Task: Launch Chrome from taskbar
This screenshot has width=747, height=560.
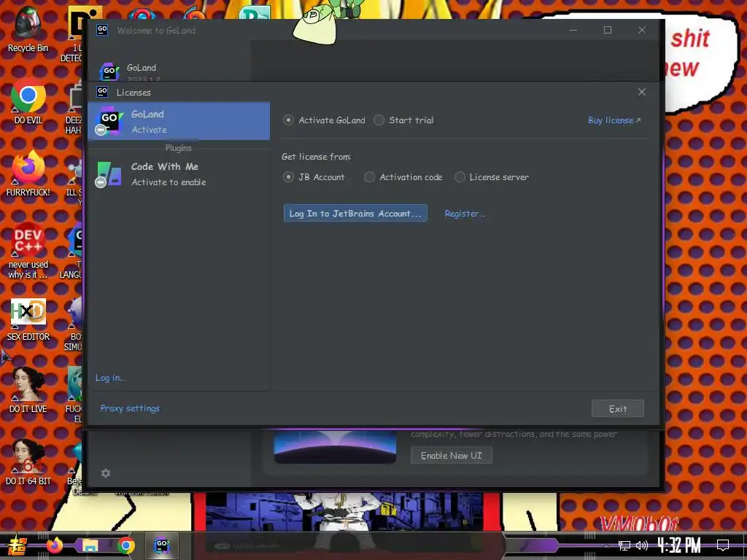Action: [x=125, y=545]
